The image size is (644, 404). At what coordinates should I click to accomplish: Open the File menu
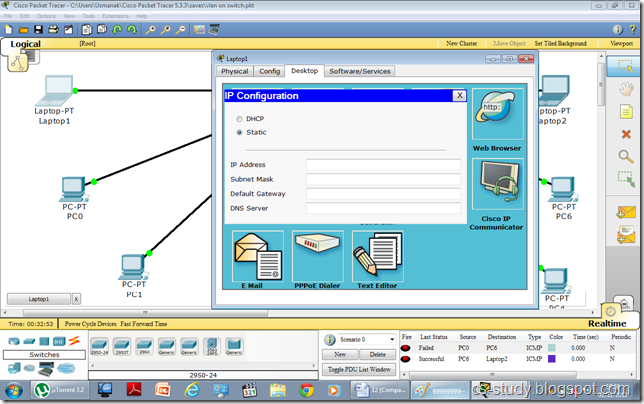[8, 16]
